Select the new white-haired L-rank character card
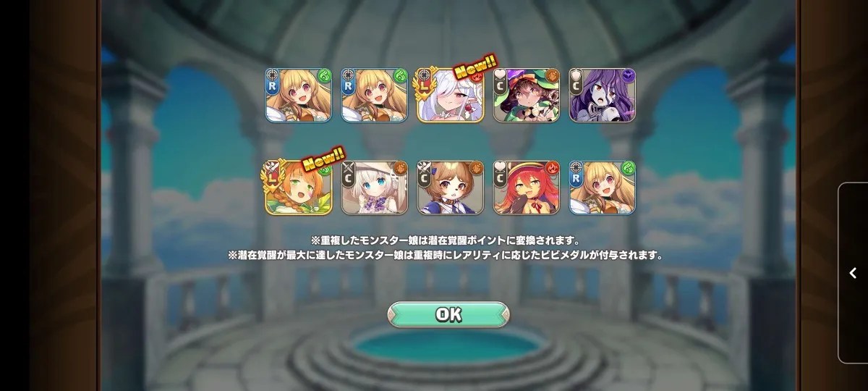 click(x=450, y=95)
